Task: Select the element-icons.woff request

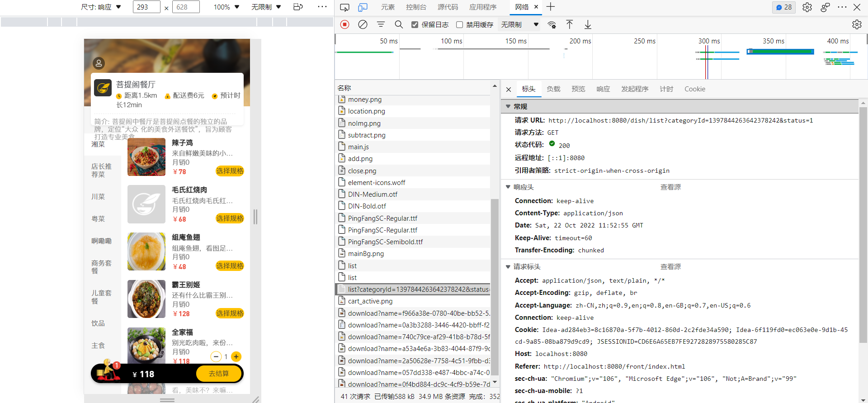Action: click(413, 182)
